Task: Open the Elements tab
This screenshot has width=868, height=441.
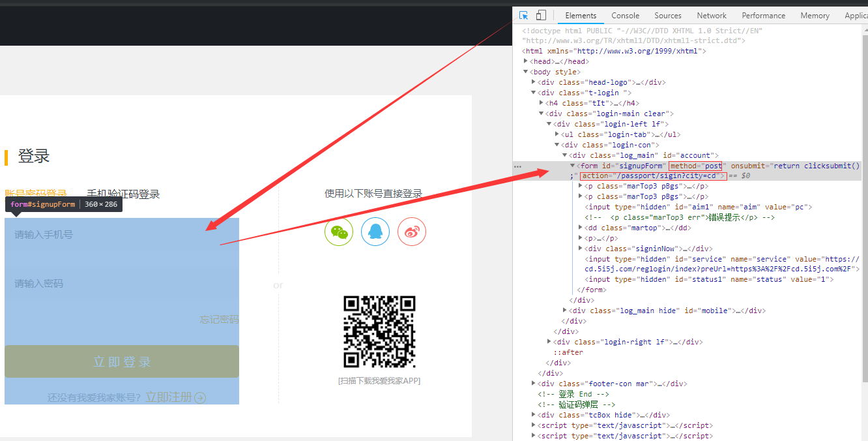Action: tap(581, 16)
